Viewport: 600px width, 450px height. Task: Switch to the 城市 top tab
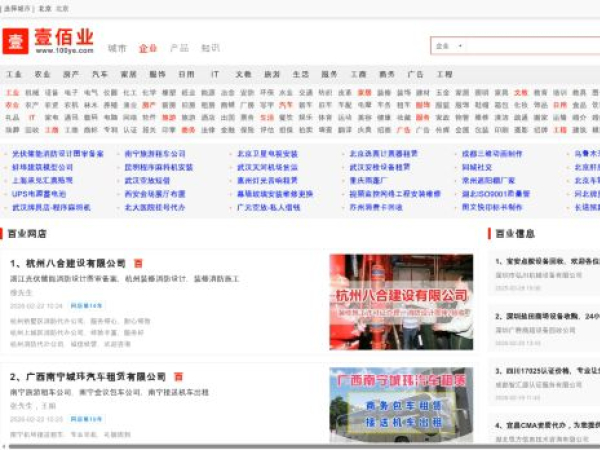pos(117,48)
